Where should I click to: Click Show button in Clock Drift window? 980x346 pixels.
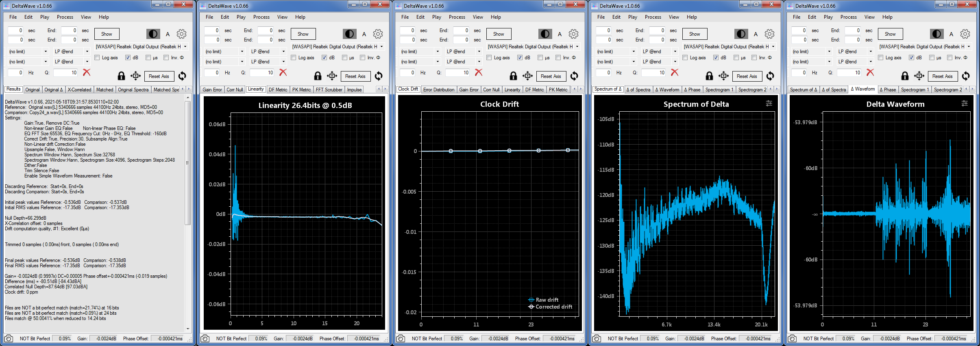(x=499, y=34)
